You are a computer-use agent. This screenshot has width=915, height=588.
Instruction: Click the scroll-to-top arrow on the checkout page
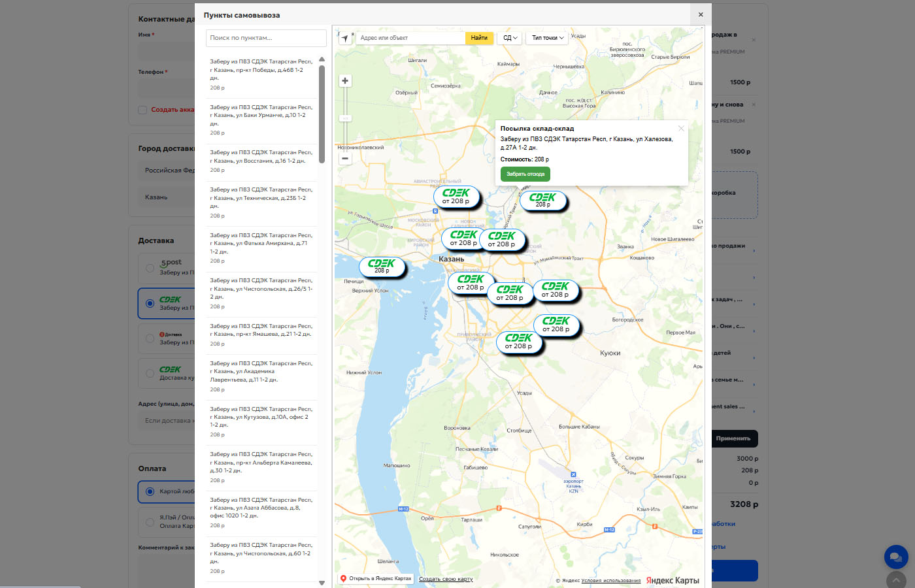click(897, 580)
